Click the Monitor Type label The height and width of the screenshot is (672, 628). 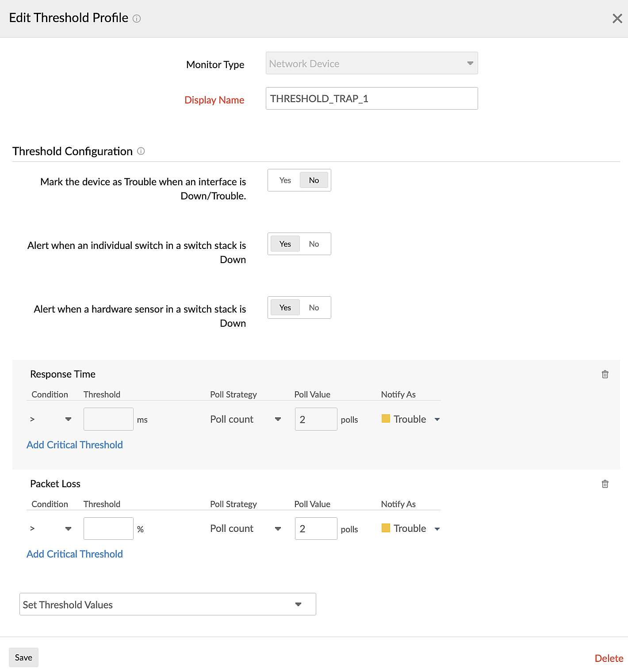click(215, 65)
